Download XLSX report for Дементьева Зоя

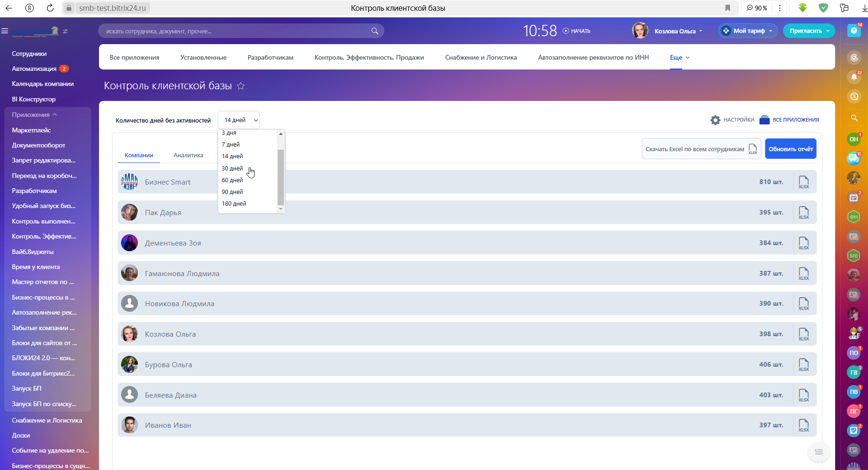pyautogui.click(x=804, y=243)
